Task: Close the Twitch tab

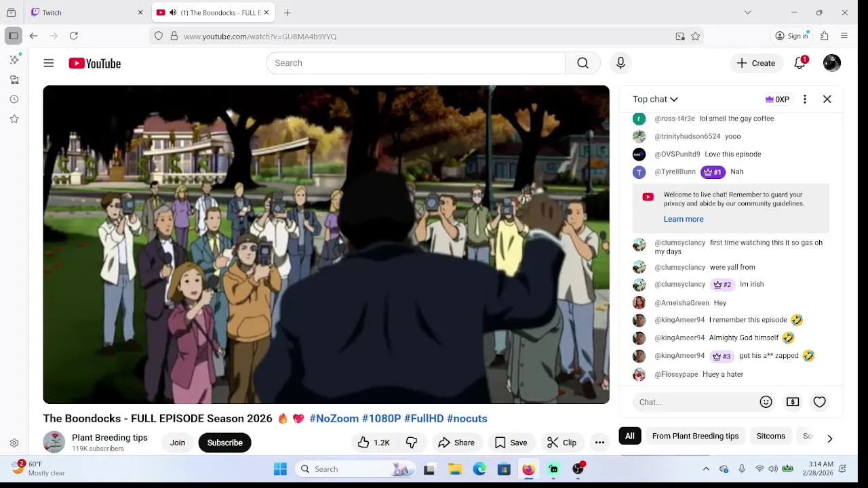Action: point(140,12)
